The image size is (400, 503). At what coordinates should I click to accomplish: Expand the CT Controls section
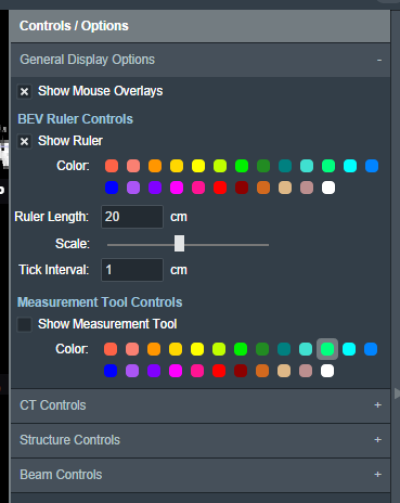coord(200,405)
